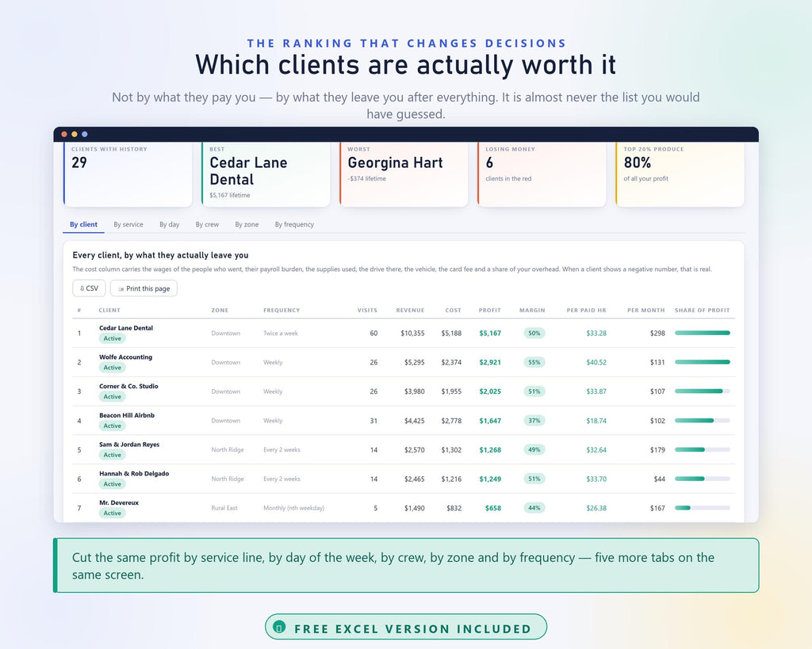Open the Best client Cedar Lane Dental card
This screenshot has width=812, height=649.
point(266,174)
